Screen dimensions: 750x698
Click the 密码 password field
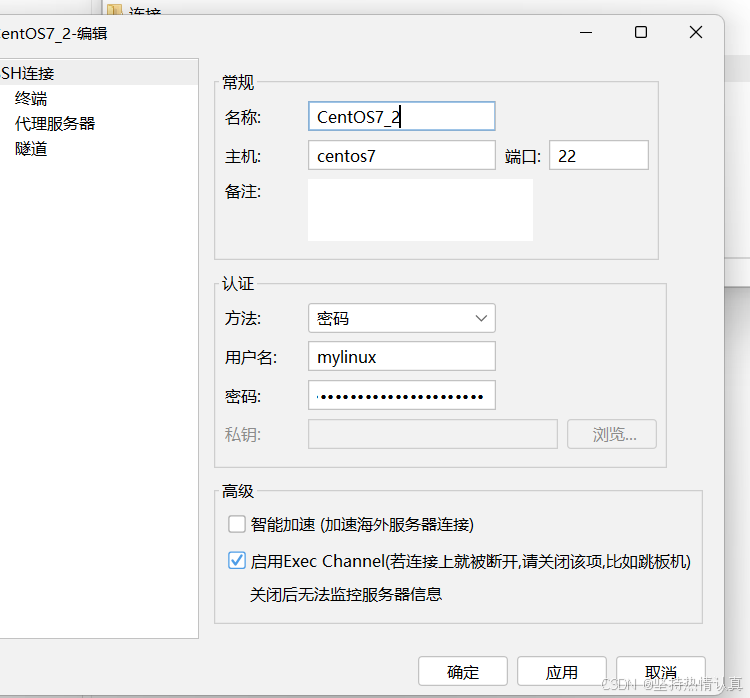tap(402, 395)
